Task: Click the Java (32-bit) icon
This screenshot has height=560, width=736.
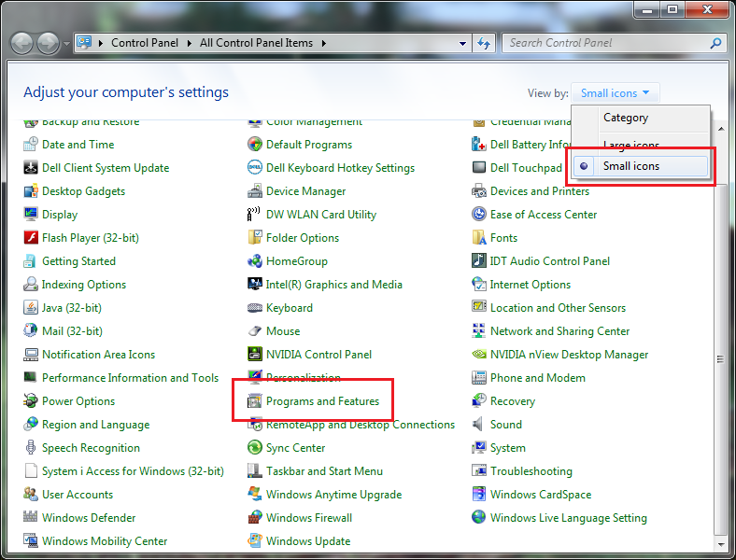Action: pyautogui.click(x=31, y=308)
